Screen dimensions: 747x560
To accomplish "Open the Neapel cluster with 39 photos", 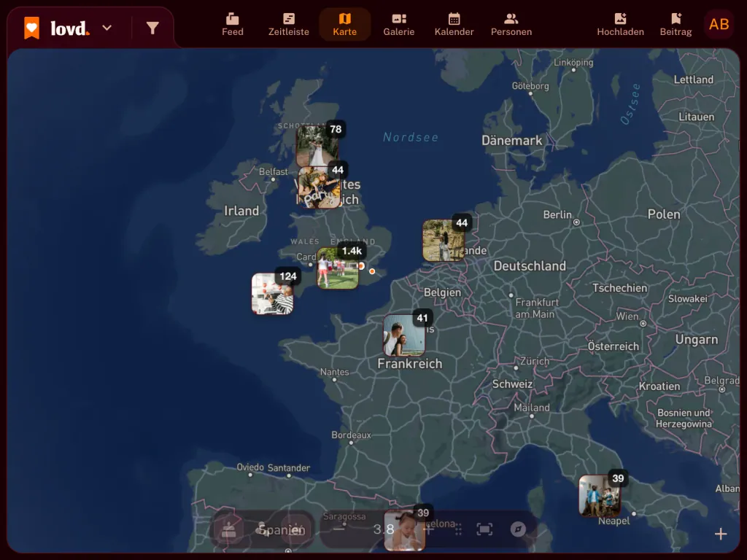I will pos(600,496).
